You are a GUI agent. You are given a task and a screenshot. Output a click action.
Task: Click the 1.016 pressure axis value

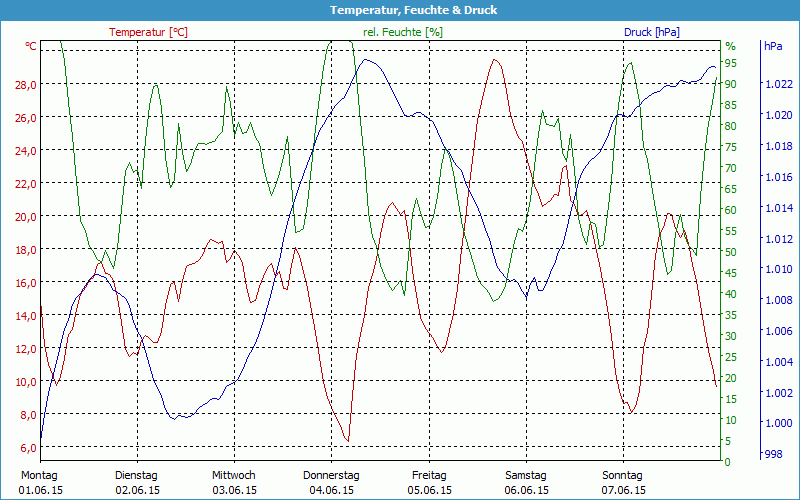point(779,177)
